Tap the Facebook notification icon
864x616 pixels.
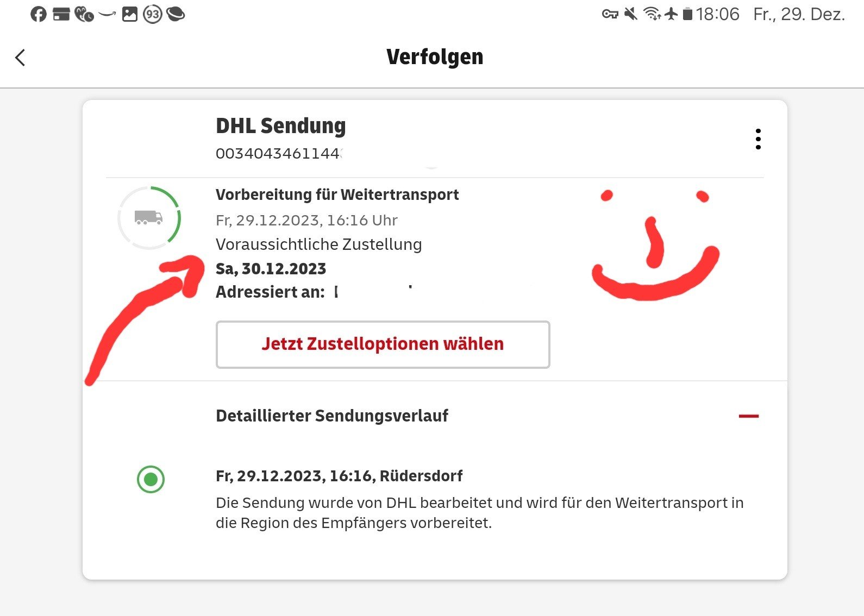[x=39, y=14]
